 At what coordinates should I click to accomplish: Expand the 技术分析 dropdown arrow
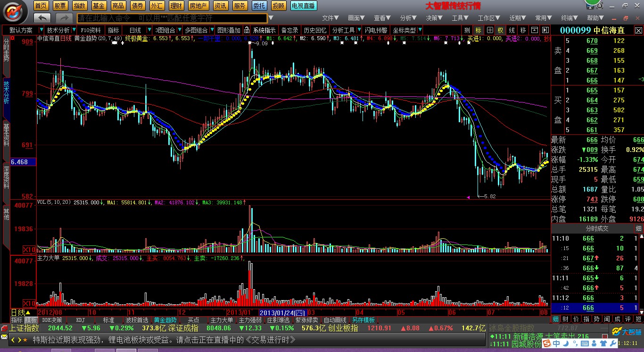pos(73,30)
